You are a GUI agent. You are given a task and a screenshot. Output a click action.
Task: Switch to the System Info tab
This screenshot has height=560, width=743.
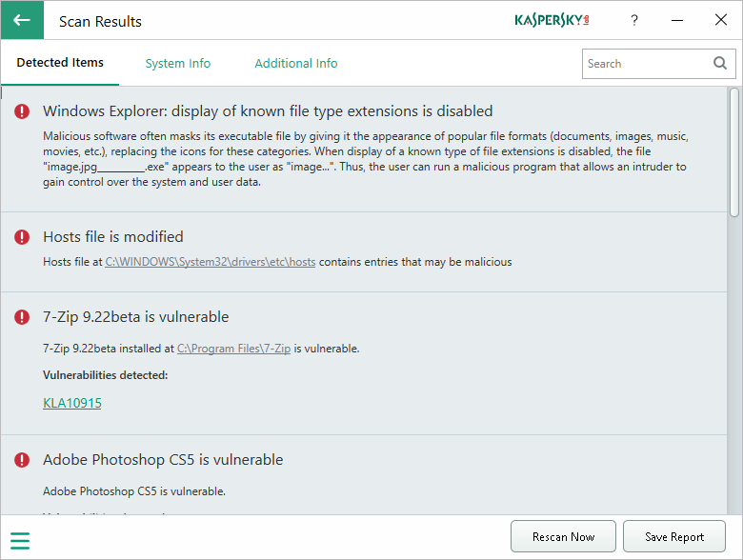(x=178, y=64)
